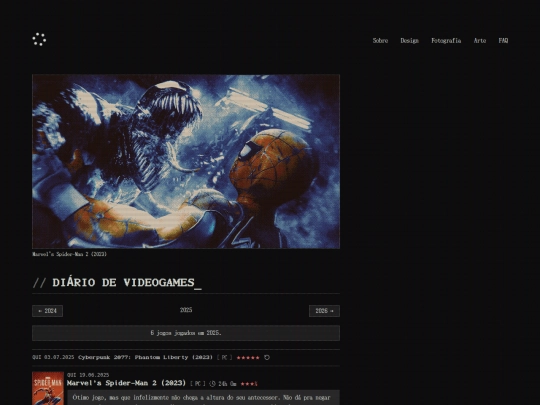Screen dimensions: 540x405
Task: Click the clock icon beside 24h 0m
Action: tap(212, 384)
